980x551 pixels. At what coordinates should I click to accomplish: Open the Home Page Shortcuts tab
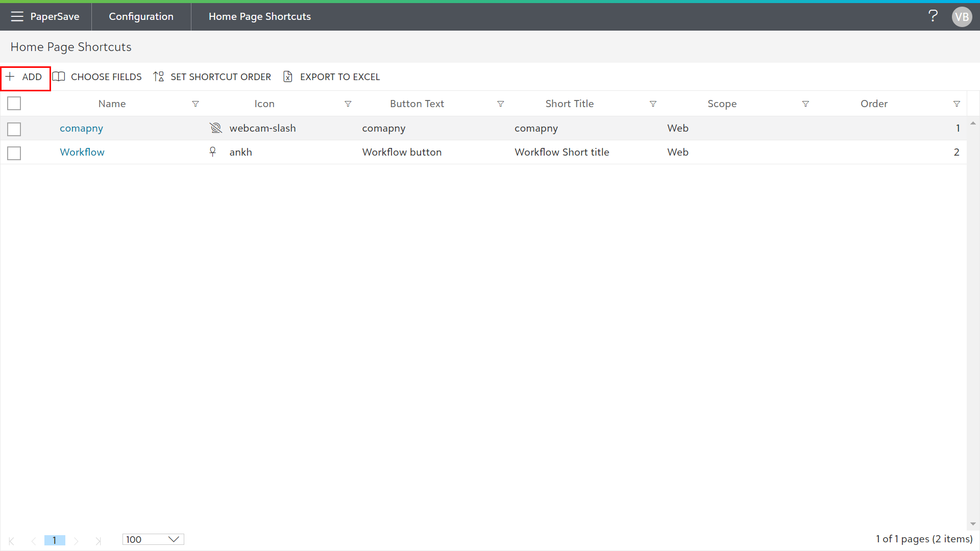259,16
